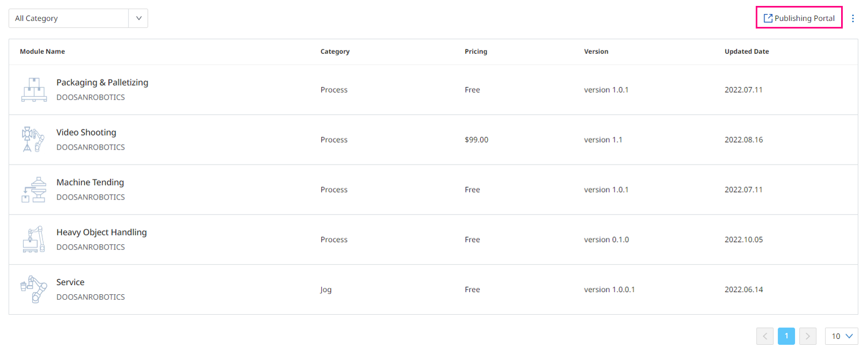This screenshot has width=868, height=355.
Task: Open the Publishing Portal link
Action: point(804,18)
